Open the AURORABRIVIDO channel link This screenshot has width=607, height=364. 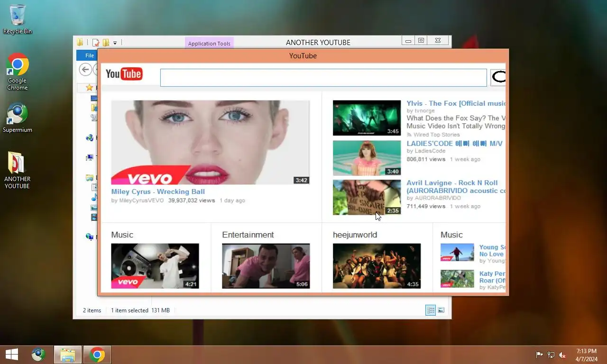tap(438, 198)
